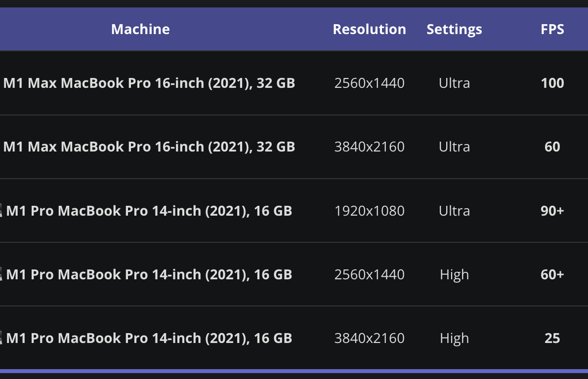Click the machine name in the 90+ FPS row
The height and width of the screenshot is (379, 588).
point(149,211)
